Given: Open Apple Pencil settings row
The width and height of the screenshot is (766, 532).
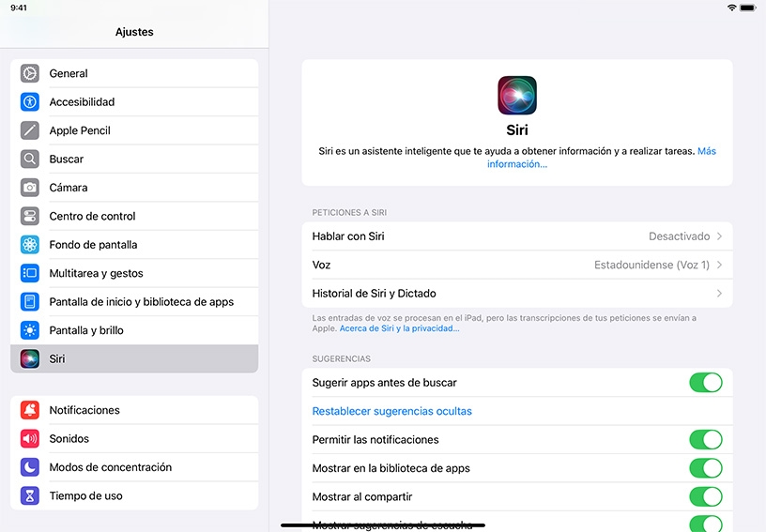Looking at the screenshot, I should click(x=134, y=130).
